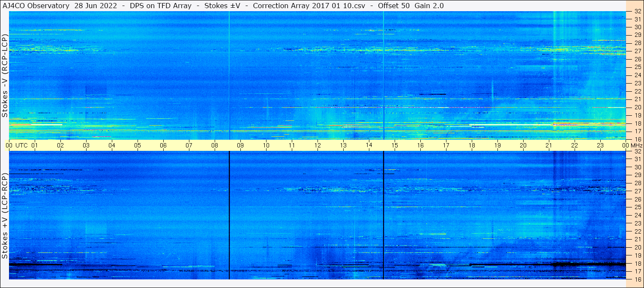
Task: Click the '11' hour tick label
Action: click(x=292, y=145)
